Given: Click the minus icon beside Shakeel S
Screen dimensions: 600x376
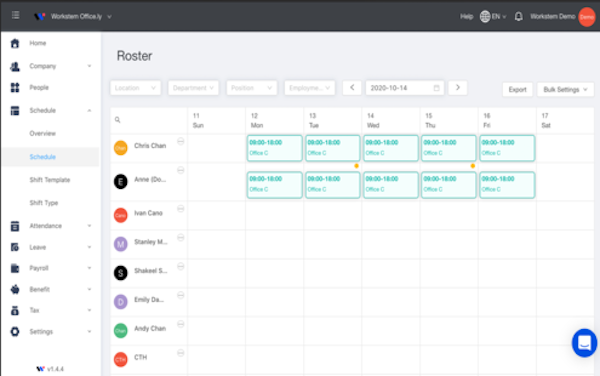Looking at the screenshot, I should [x=181, y=267].
